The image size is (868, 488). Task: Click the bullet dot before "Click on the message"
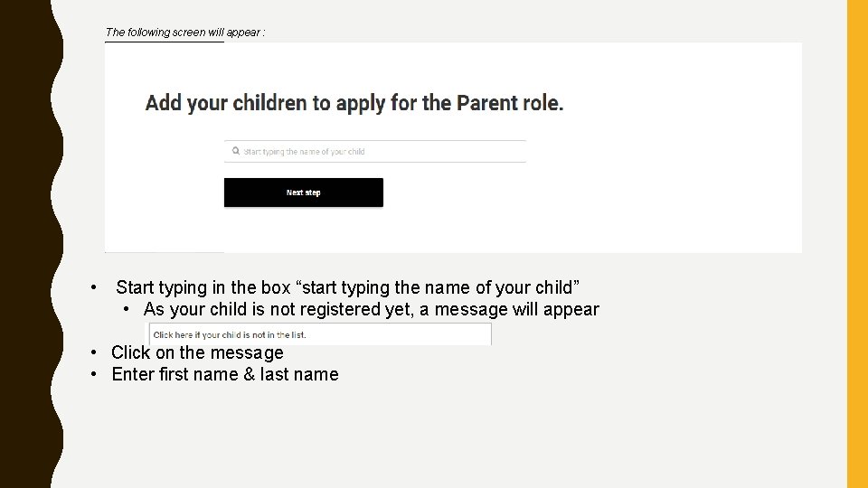point(94,353)
